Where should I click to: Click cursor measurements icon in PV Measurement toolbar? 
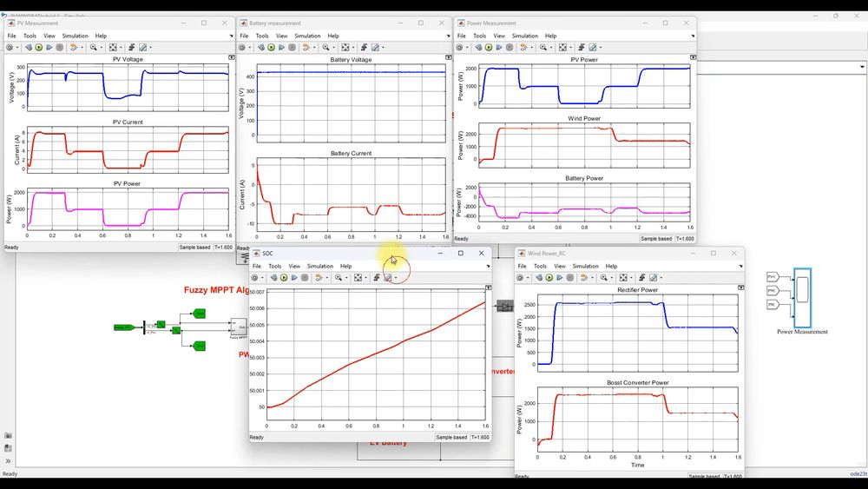tap(143, 48)
